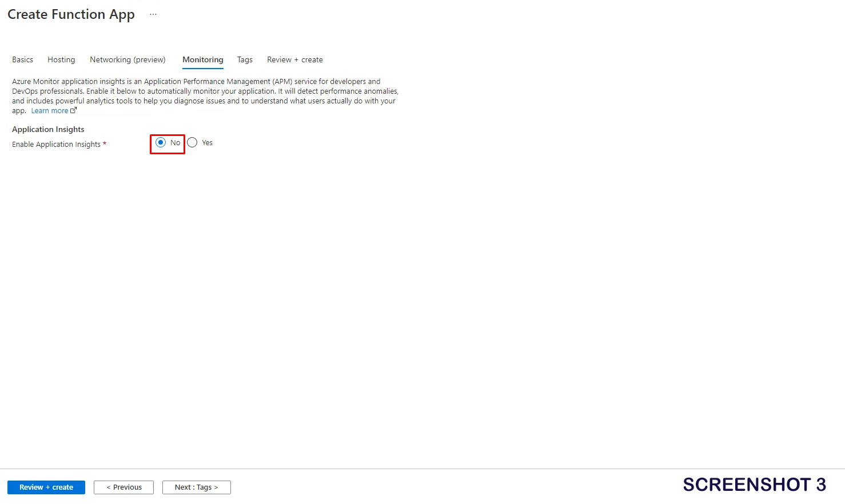Click the Application Insights section heading
The height and width of the screenshot is (504, 845).
tap(48, 129)
